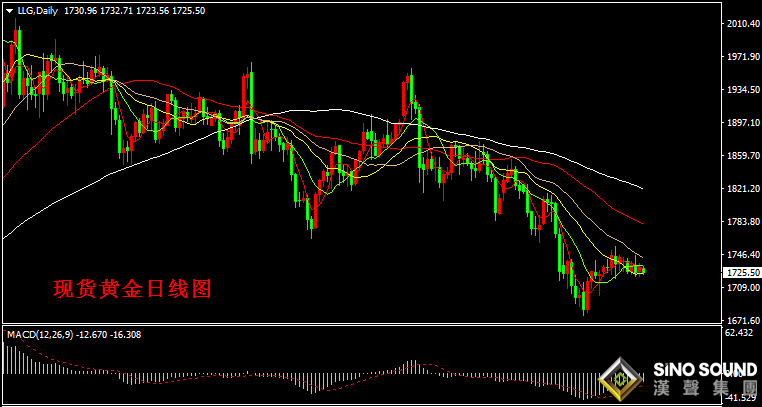Click the 1671.60 price scale label
Screen dimensions: 762x407
tap(740, 321)
